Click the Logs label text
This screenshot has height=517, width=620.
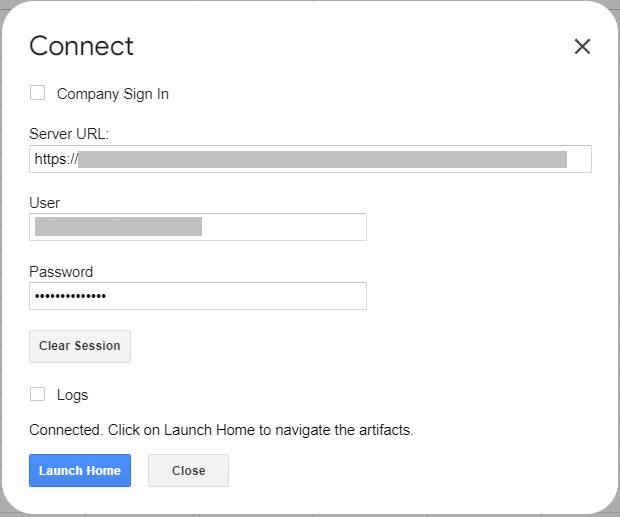point(72,395)
